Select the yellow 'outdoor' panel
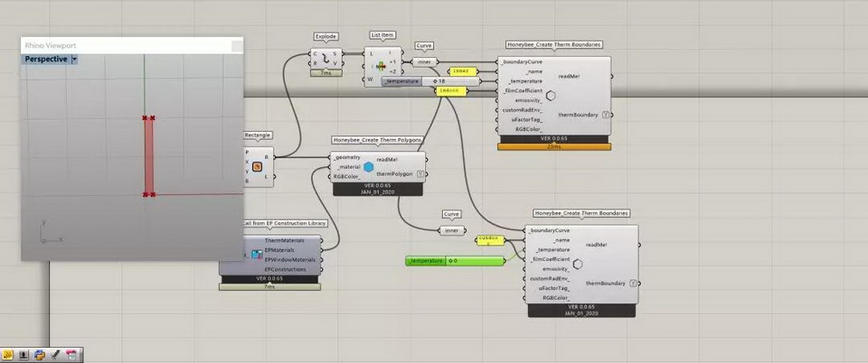This screenshot has height=363, width=868. tap(488, 239)
